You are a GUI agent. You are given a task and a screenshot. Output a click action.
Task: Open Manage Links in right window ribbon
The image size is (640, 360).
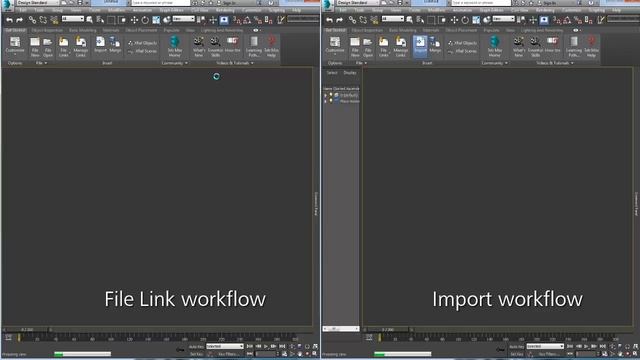tap(401, 47)
